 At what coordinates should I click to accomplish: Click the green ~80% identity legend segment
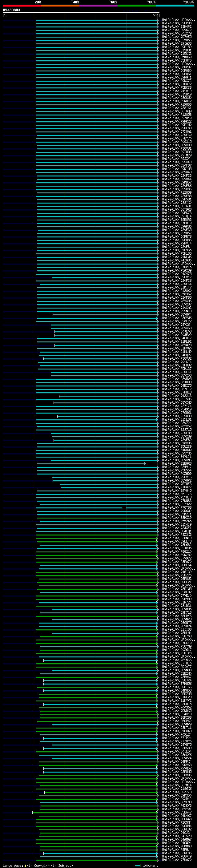coord(137,6)
